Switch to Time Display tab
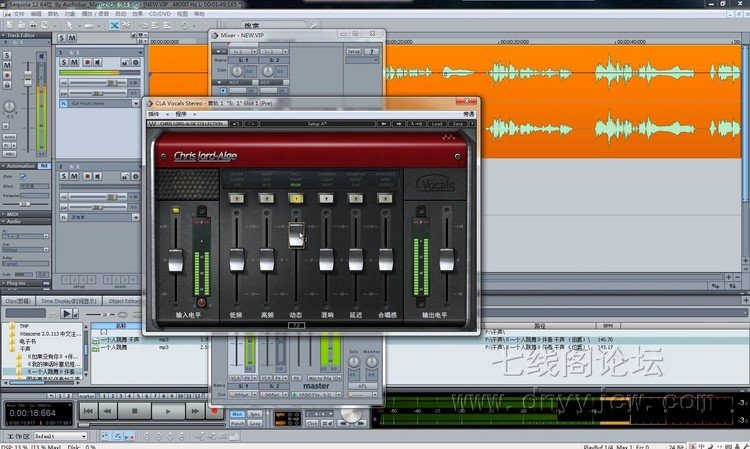 click(x=68, y=301)
